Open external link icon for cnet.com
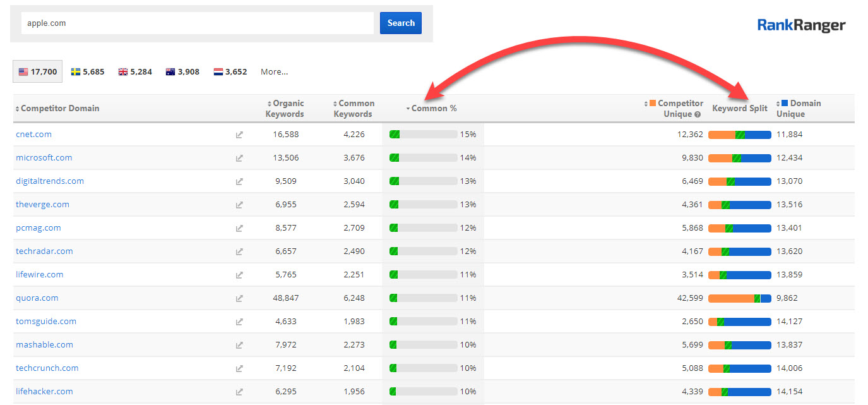Screen dimensions: 868x405 239,135
